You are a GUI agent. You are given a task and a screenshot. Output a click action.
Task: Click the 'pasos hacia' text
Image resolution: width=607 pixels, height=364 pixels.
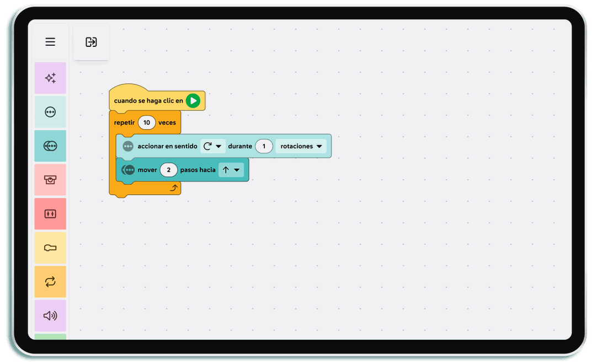[198, 170]
